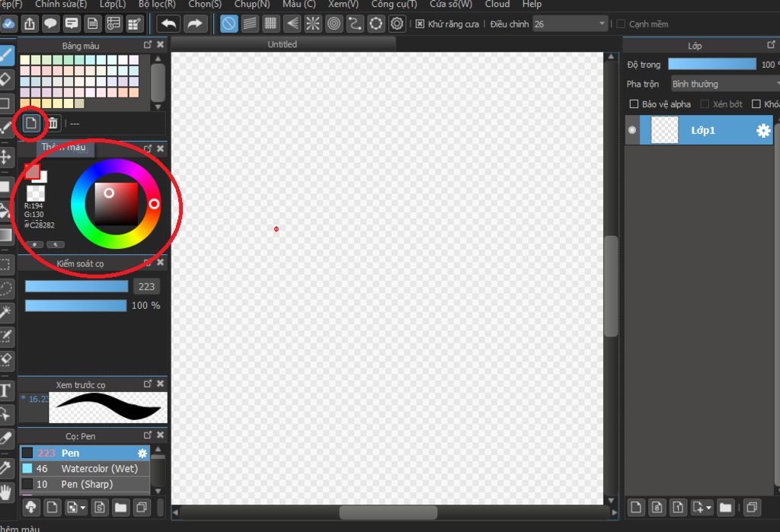Select the Hand pan tool
Screen dimensions: 780x532
(5, 492)
